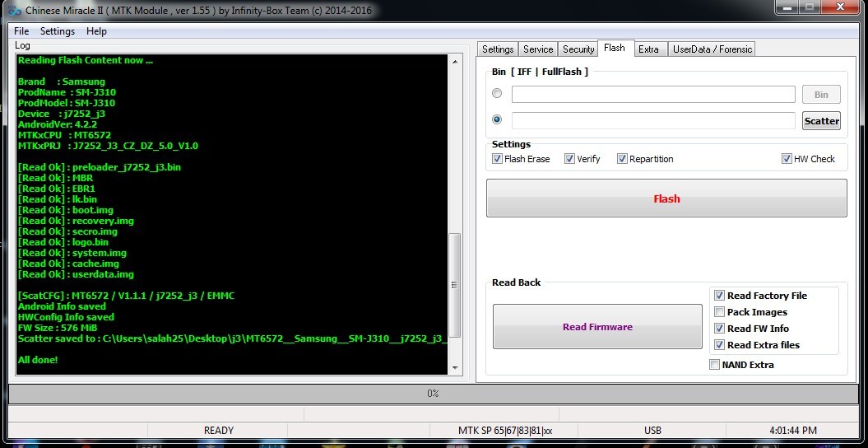The width and height of the screenshot is (868, 448).
Task: Click the Bin file path field
Action: pos(653,94)
